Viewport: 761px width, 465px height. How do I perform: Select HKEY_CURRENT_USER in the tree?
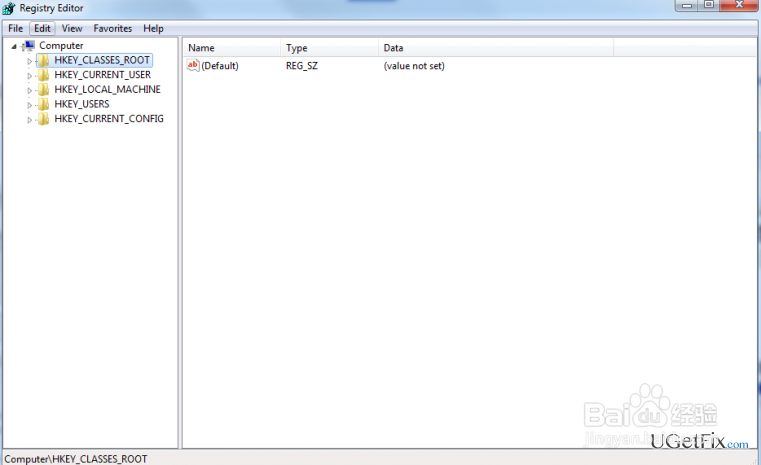102,75
